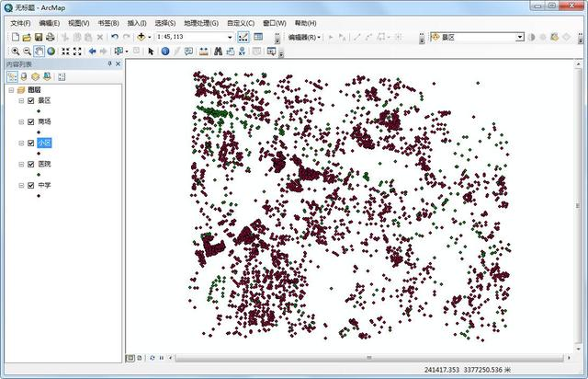
Task: Open the 书签(B) menu
Action: [x=108, y=23]
